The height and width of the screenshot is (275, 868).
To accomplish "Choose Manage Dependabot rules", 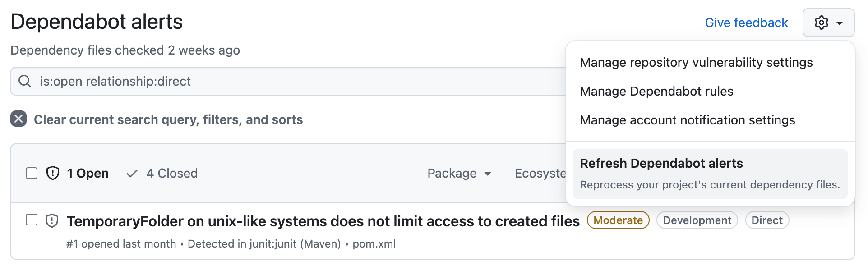I will click(x=656, y=91).
